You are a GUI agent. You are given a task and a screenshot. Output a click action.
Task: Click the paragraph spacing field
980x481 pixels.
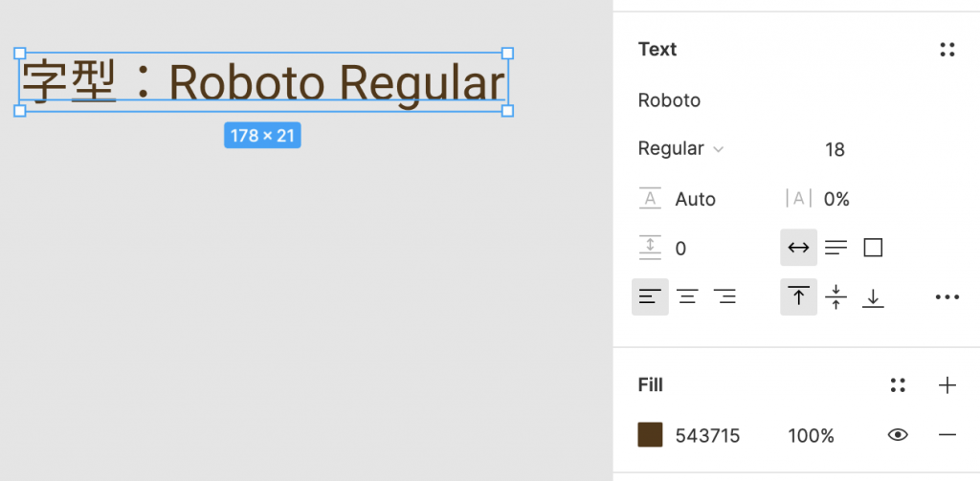tap(680, 249)
